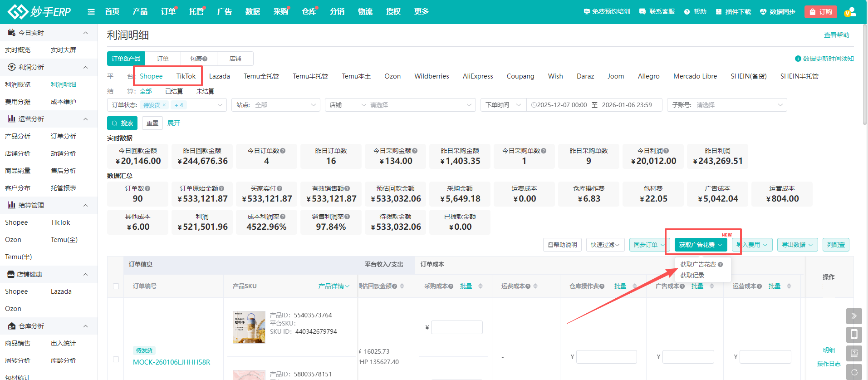This screenshot has height=380, width=868.
Task: Collapse the 利润分析 sidebar section
Action: (85, 67)
